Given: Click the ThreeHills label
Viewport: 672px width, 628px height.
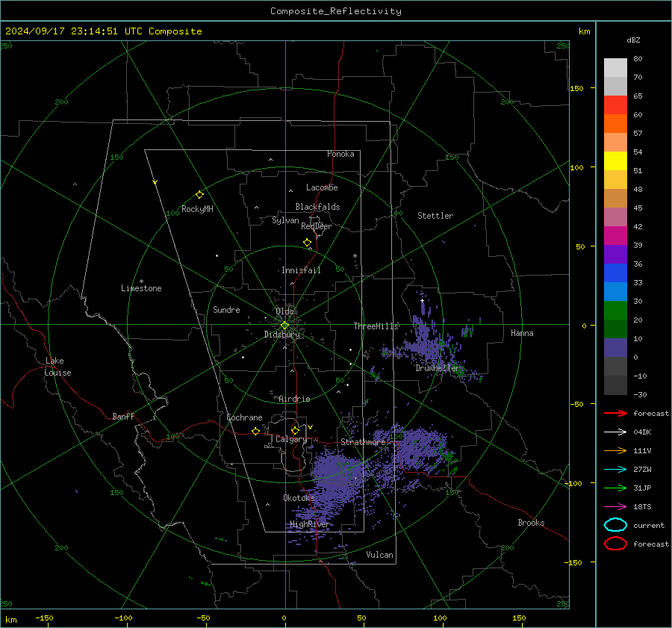Looking at the screenshot, I should pos(376,326).
